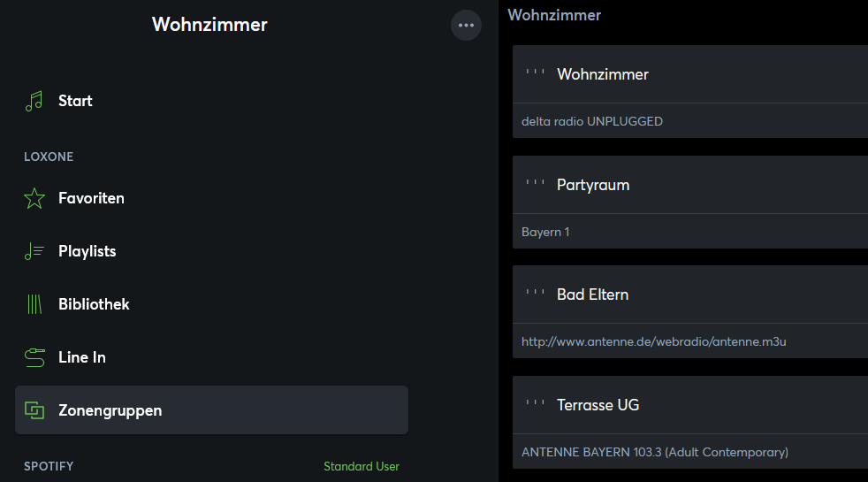Click the Wohnzimmer zone playing indicator icon
Viewport: 868px width, 482px height.
pyautogui.click(x=535, y=74)
